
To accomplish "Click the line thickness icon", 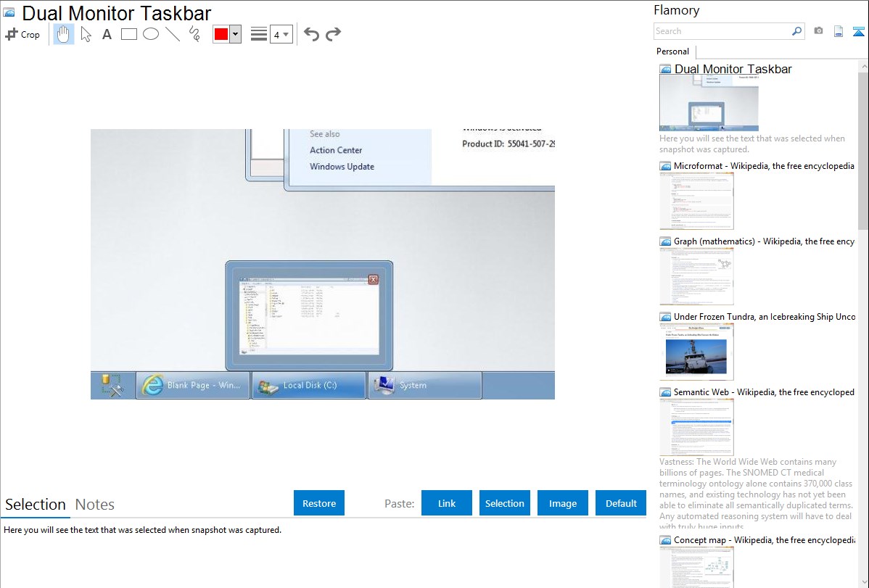I will point(258,34).
